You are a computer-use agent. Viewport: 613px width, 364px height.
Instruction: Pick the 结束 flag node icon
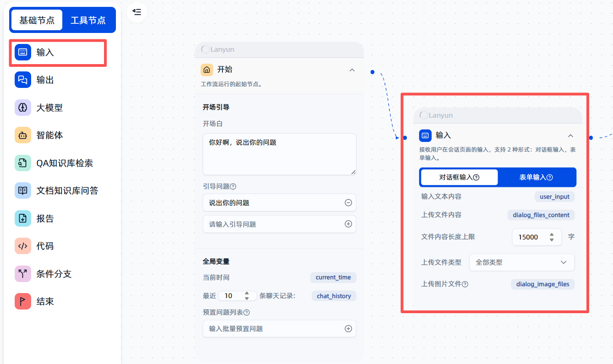23,301
